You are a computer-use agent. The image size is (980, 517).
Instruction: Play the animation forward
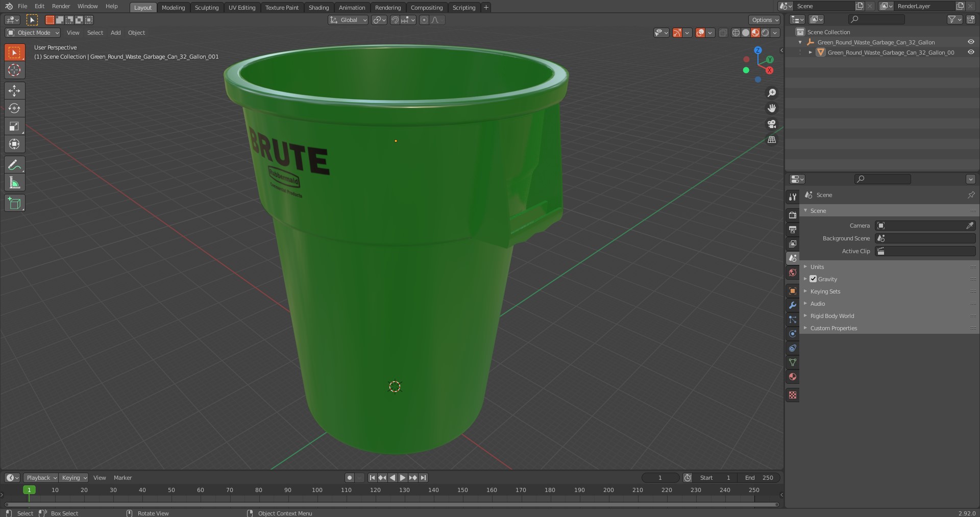click(x=403, y=478)
